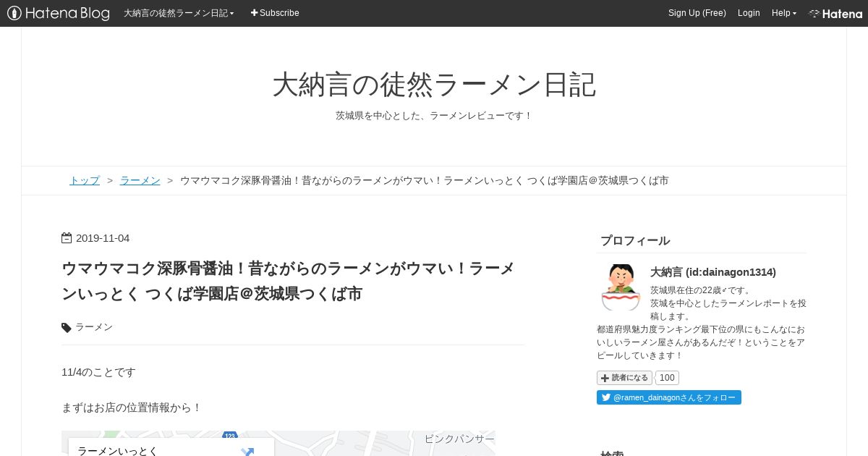
Task: Click the embedded map of ラーメンいっとく
Action: click(x=278, y=444)
